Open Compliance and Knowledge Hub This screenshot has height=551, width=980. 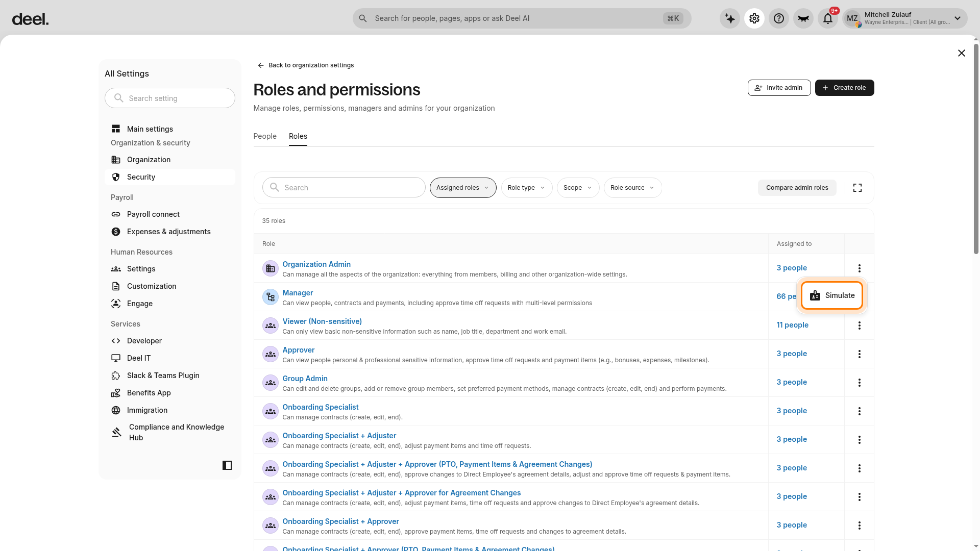[170, 432]
